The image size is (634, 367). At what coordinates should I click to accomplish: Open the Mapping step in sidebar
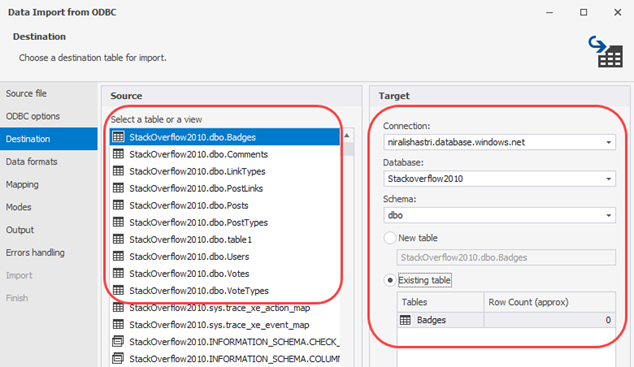[22, 184]
